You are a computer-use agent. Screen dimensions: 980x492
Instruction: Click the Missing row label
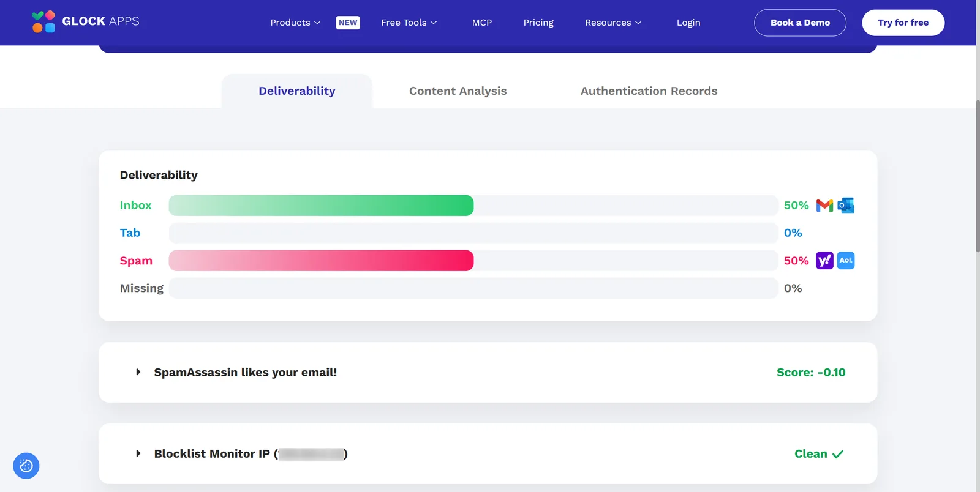[141, 288]
